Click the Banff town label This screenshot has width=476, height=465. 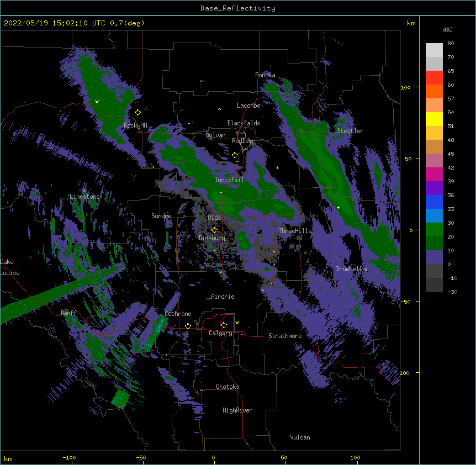tap(68, 313)
